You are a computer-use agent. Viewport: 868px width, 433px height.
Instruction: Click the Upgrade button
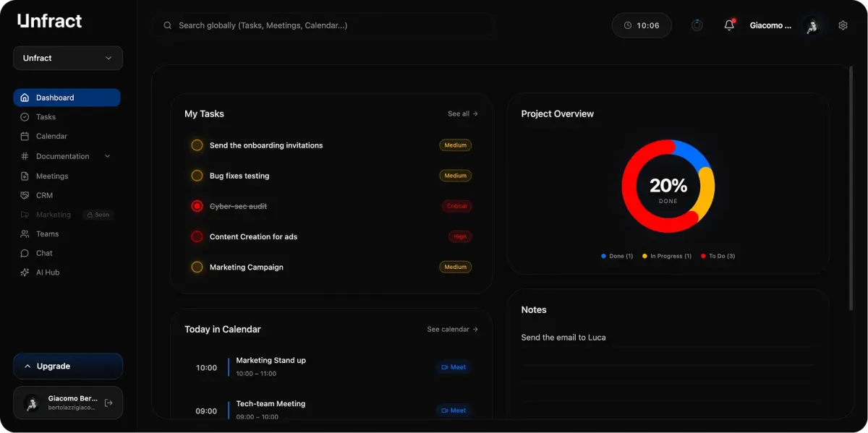tap(68, 366)
